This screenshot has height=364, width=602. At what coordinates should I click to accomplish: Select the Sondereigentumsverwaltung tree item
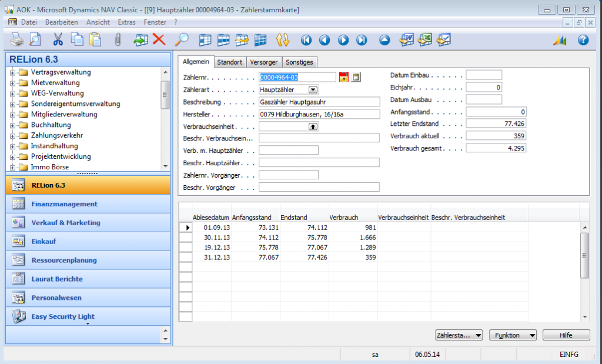[75, 103]
